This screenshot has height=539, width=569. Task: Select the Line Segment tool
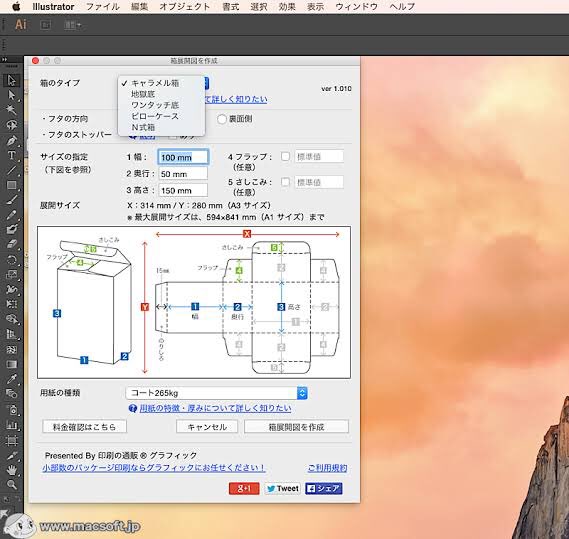pyautogui.click(x=11, y=170)
